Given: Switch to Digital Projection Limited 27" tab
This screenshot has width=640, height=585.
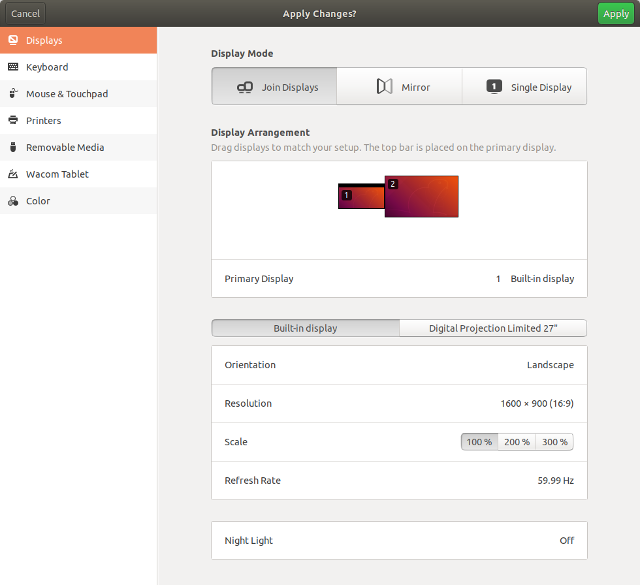Looking at the screenshot, I should (492, 328).
